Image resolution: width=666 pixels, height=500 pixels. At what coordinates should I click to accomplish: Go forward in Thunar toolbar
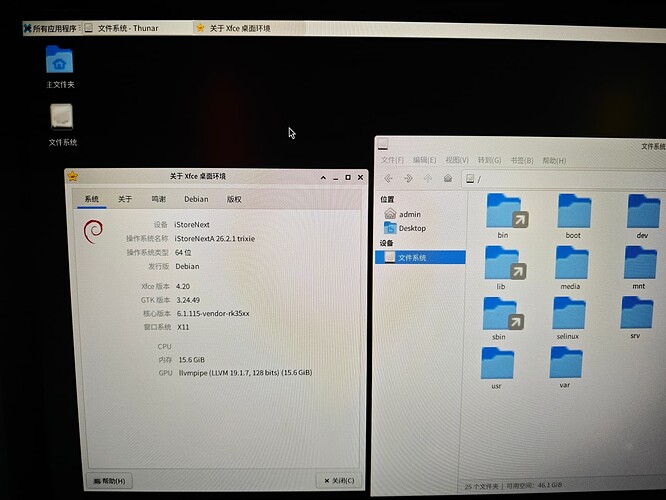tap(408, 178)
